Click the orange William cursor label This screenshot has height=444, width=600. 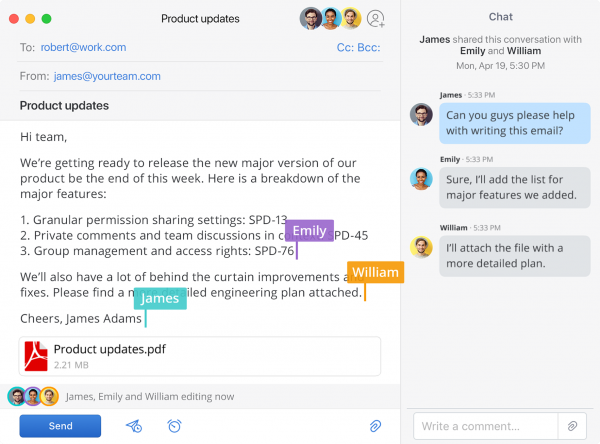375,272
